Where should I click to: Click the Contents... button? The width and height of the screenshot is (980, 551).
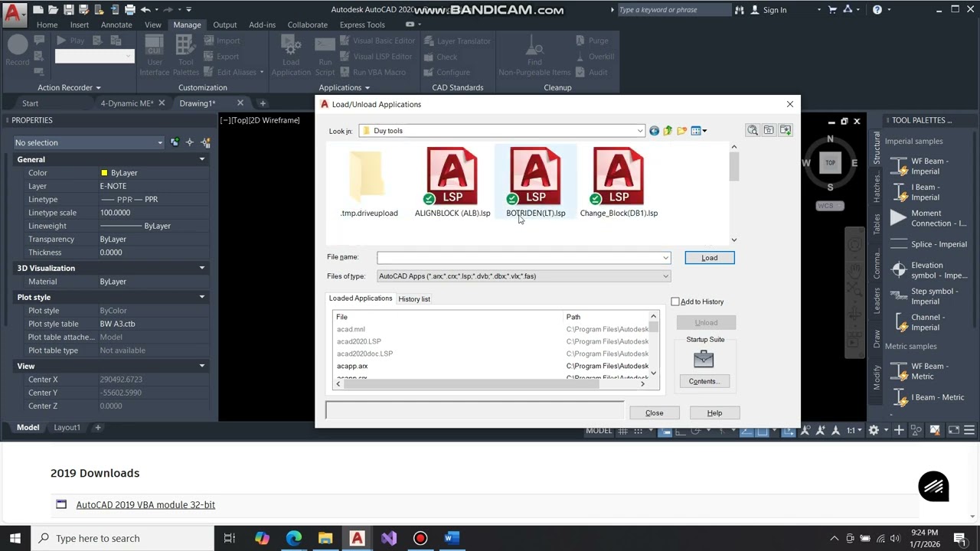click(x=704, y=381)
